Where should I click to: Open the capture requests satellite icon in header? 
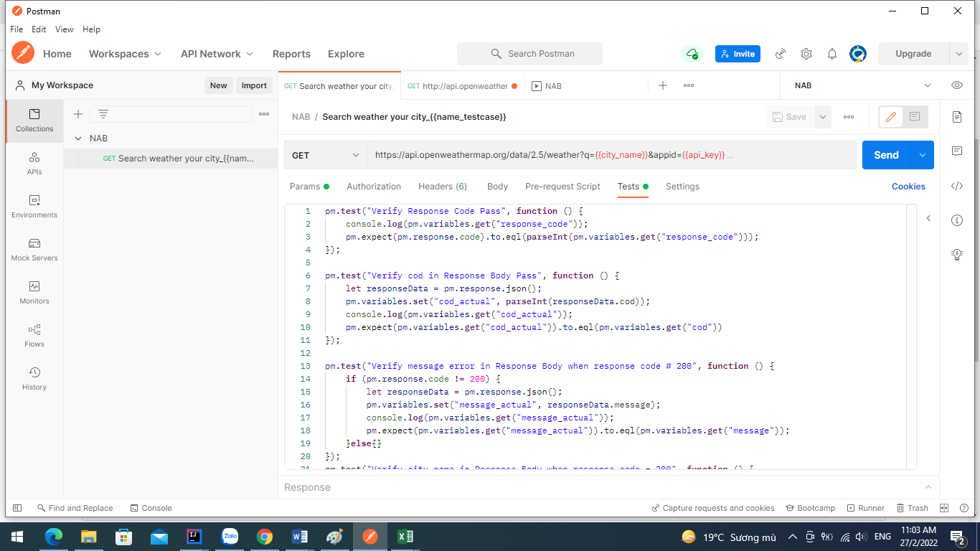click(781, 54)
